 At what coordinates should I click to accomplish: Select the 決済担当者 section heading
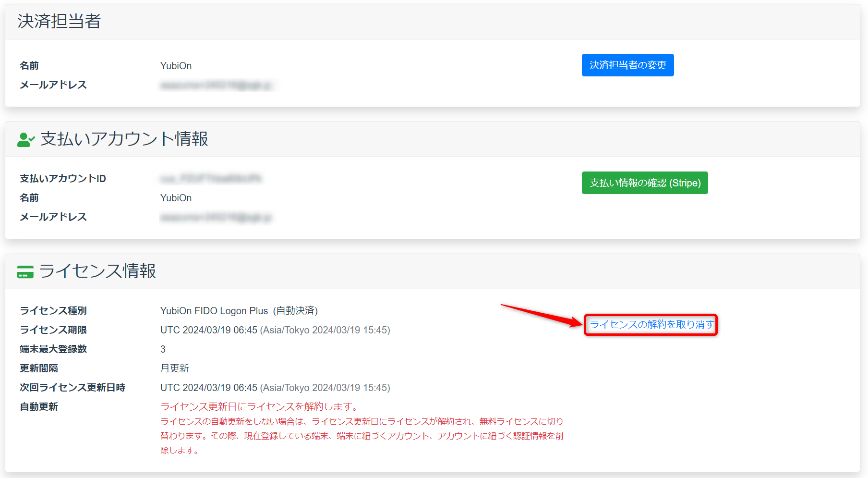pyautogui.click(x=59, y=22)
